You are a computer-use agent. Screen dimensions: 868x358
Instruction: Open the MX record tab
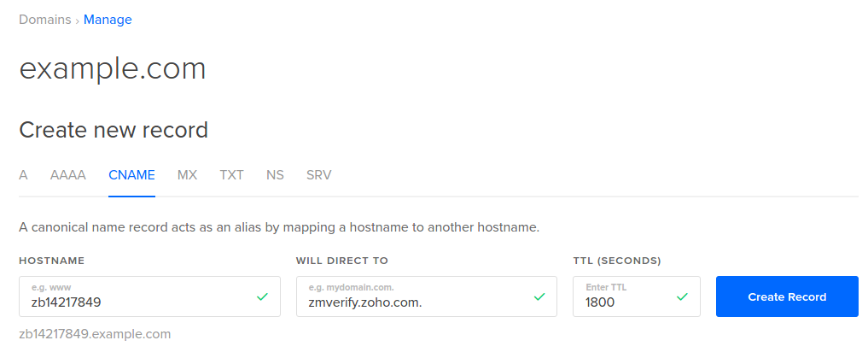tap(187, 175)
